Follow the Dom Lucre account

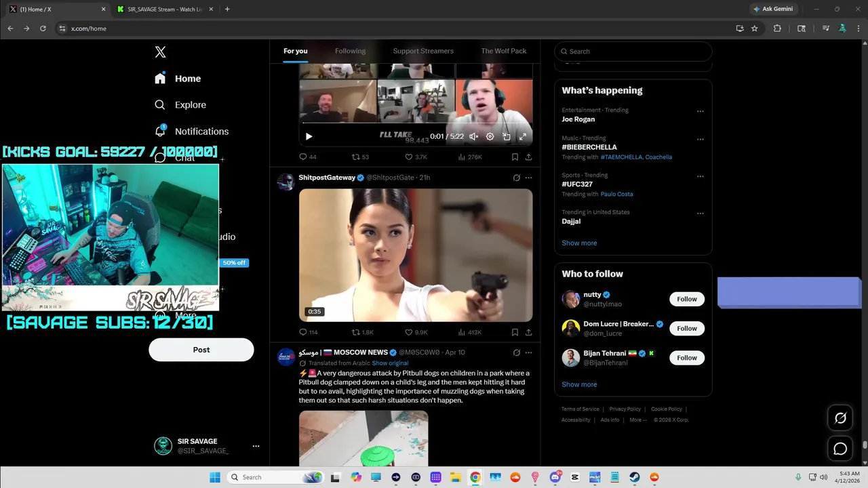click(687, 328)
